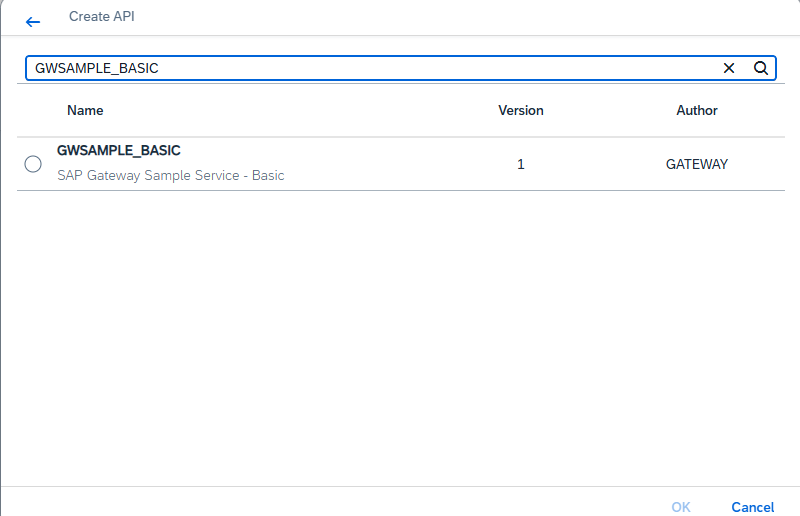Clear the search field with X icon

click(729, 68)
